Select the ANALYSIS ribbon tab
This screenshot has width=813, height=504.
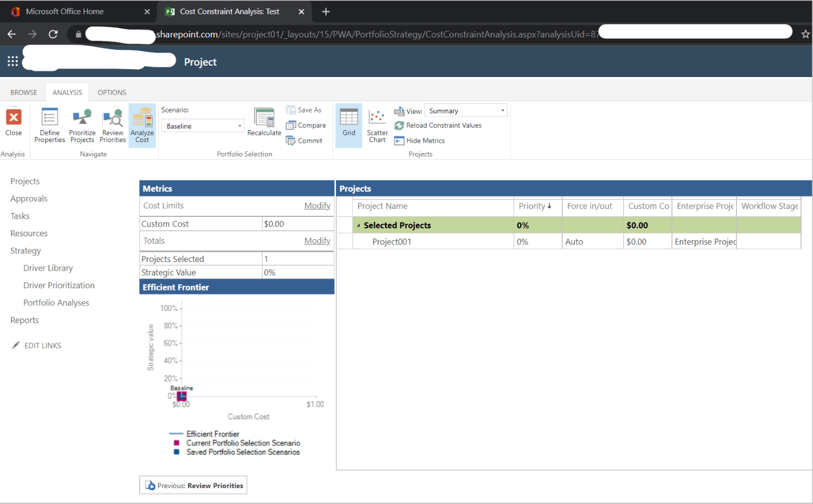coord(67,92)
